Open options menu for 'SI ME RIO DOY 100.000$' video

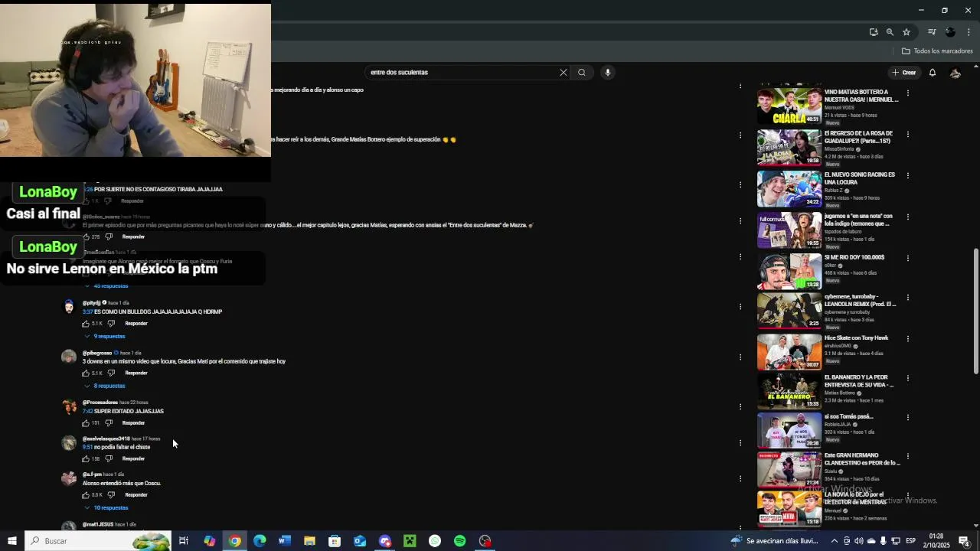point(908,258)
